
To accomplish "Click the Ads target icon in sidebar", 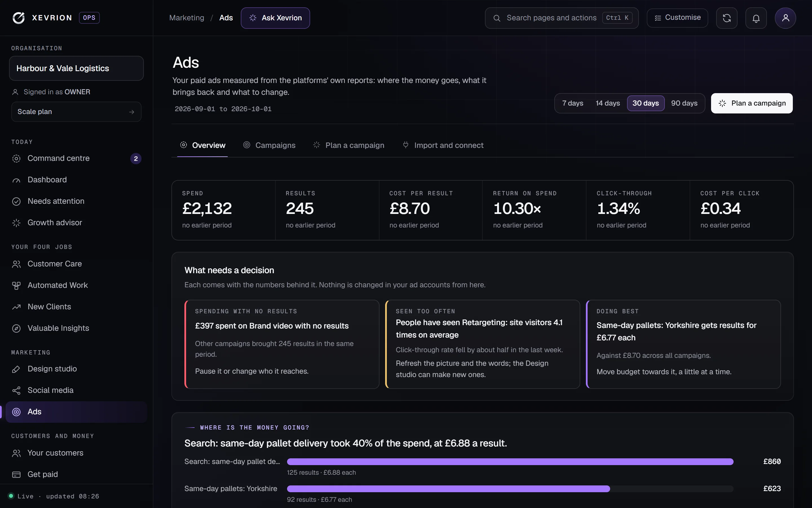I will point(16,412).
